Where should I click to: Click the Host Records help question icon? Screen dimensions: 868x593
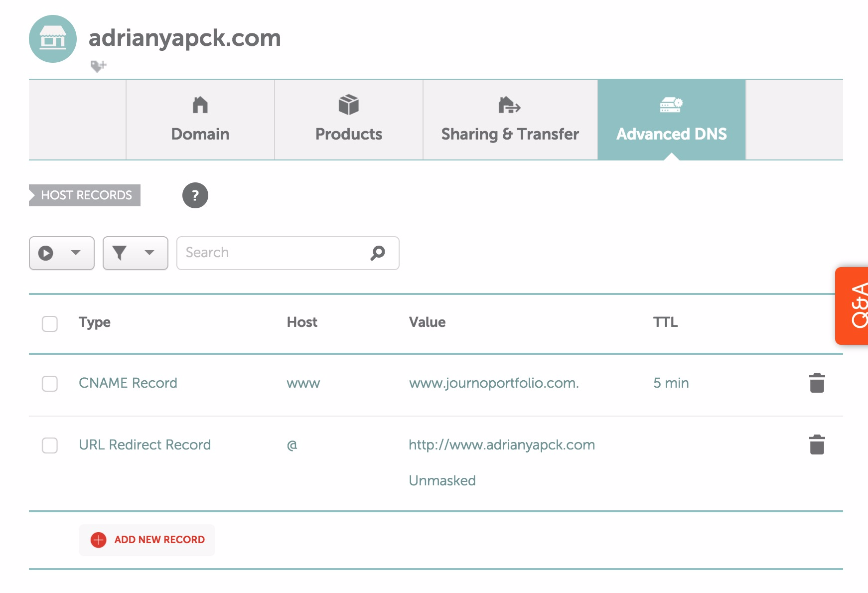pyautogui.click(x=195, y=195)
